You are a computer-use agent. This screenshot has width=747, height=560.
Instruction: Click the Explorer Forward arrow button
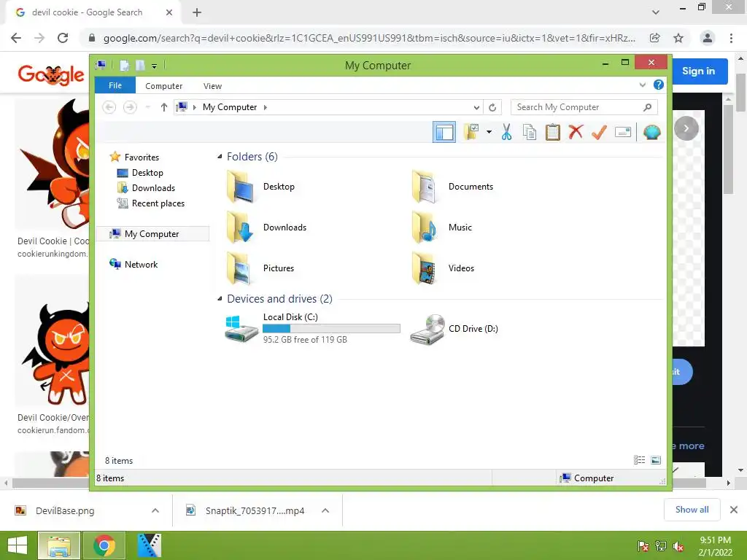130,107
